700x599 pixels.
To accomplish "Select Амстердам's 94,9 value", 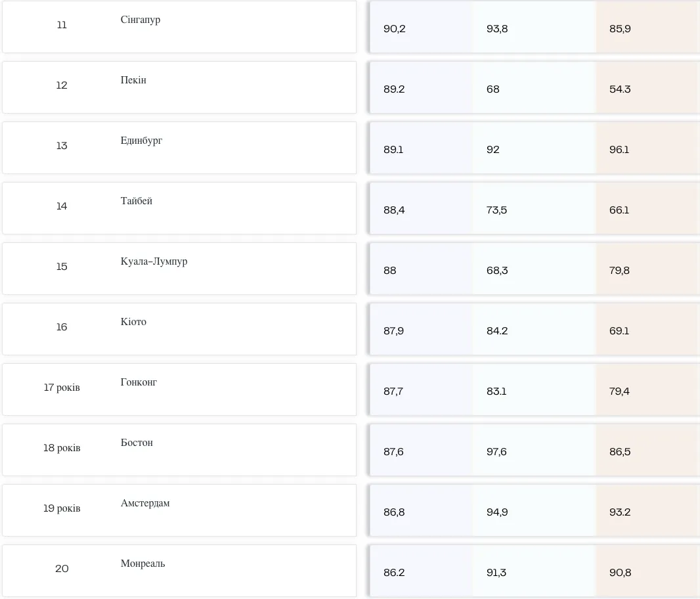I will point(497,512).
